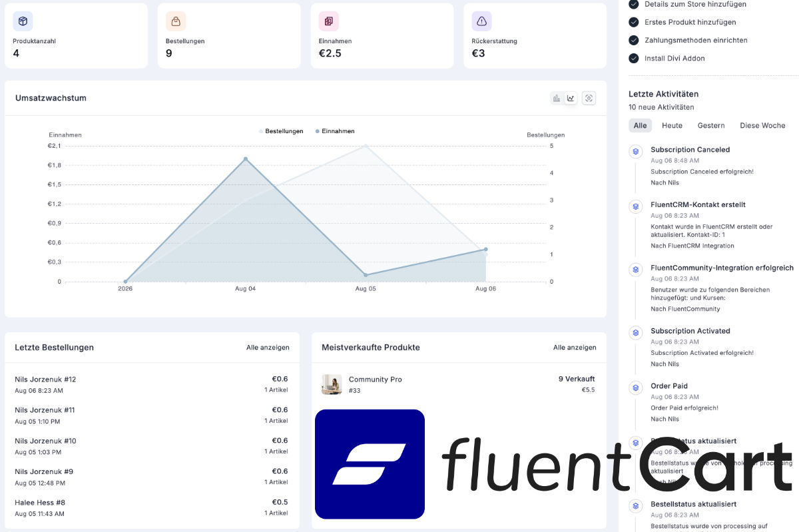Toggle 'Details zum Store hinzufügen' checkmark

tap(634, 4)
